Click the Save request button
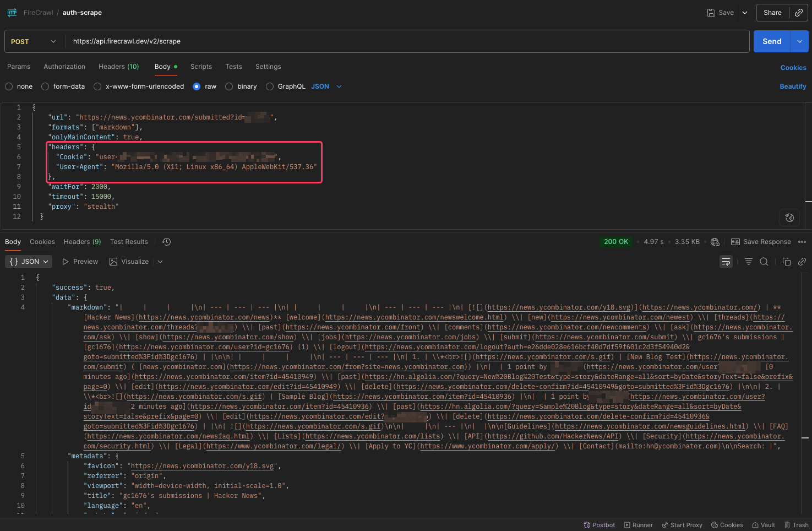 point(721,13)
